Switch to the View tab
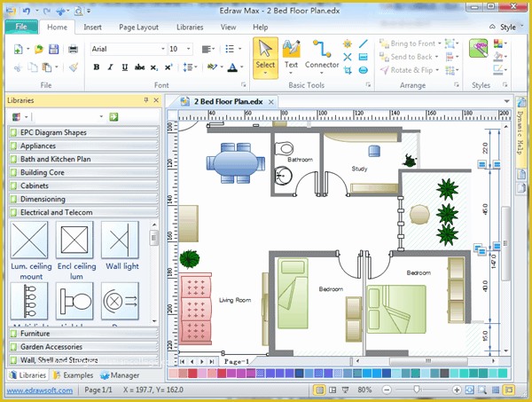Viewport: 532px width, 402px height. [x=229, y=28]
